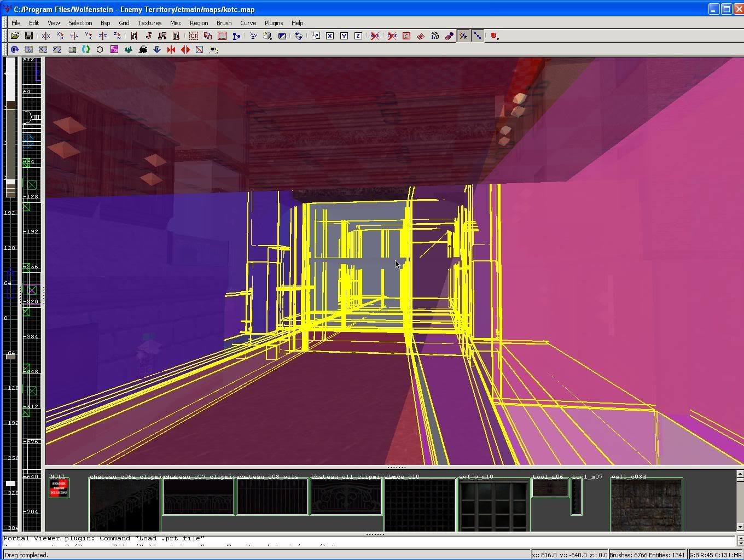Viewport: 744px width, 560px height.
Task: Open the Curve menu
Action: pyautogui.click(x=248, y=23)
